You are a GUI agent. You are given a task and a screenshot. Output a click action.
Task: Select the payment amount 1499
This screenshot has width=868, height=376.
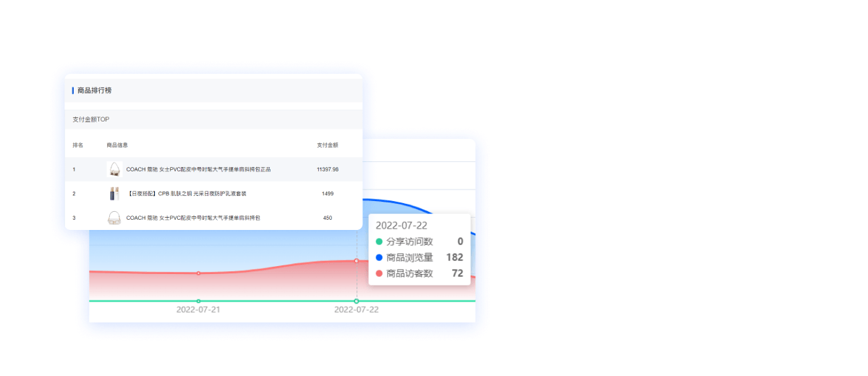pyautogui.click(x=328, y=194)
